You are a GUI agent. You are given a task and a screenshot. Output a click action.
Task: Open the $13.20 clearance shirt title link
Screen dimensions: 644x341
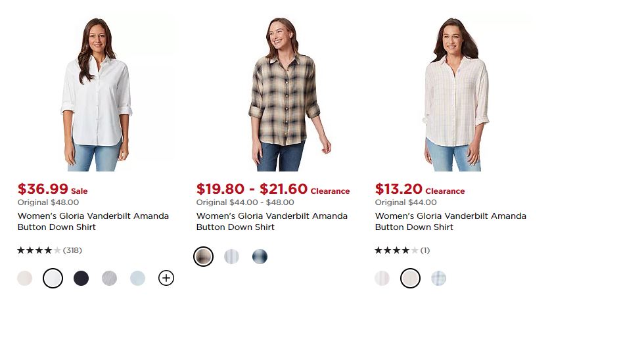[x=450, y=221]
